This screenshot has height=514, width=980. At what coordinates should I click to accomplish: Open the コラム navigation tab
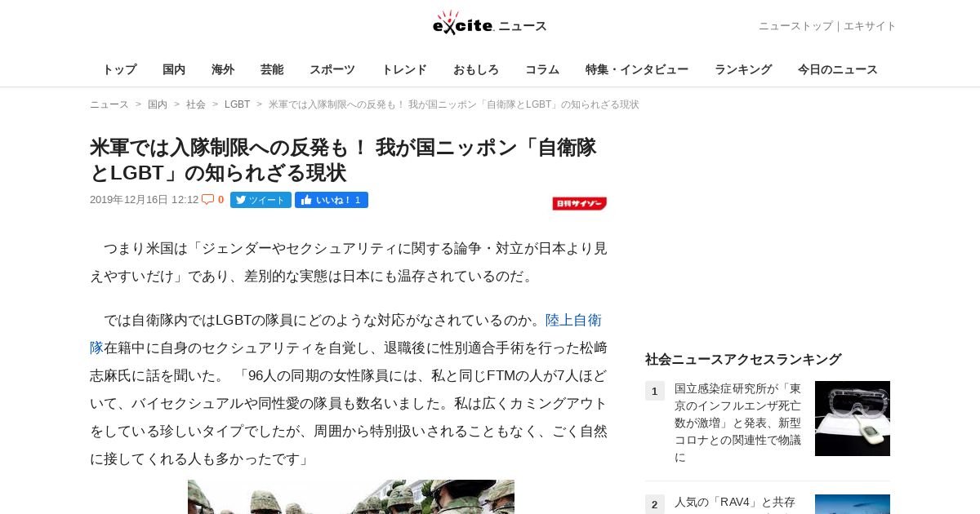[x=542, y=69]
